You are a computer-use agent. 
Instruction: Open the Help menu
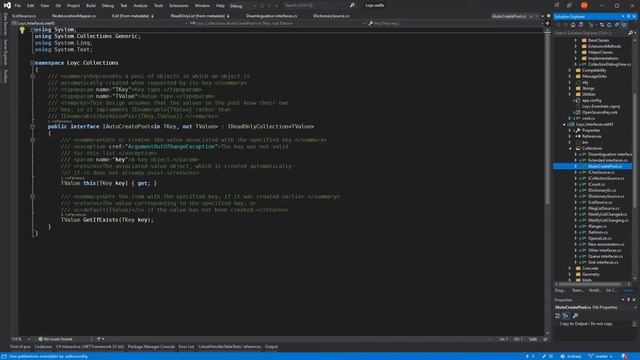click(x=220, y=6)
